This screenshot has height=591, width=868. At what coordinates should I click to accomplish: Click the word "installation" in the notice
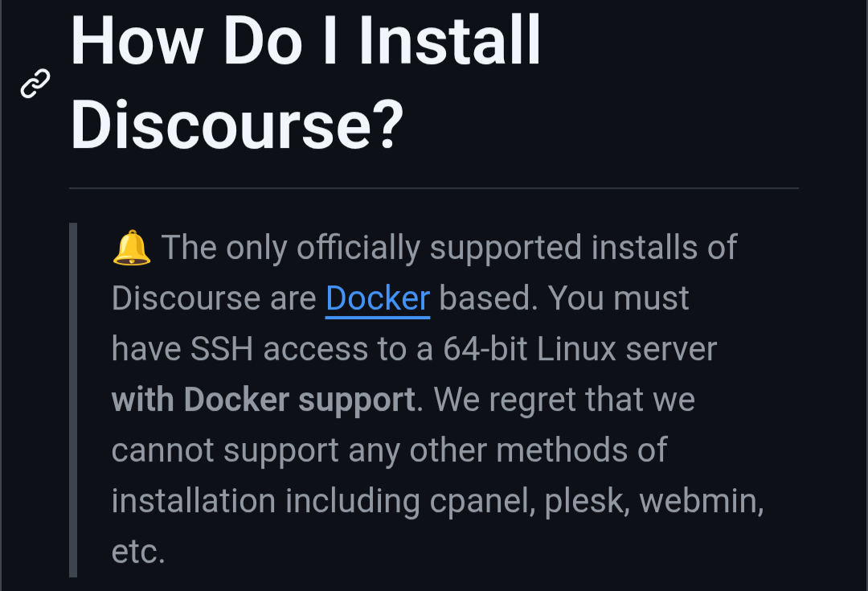[x=193, y=501]
